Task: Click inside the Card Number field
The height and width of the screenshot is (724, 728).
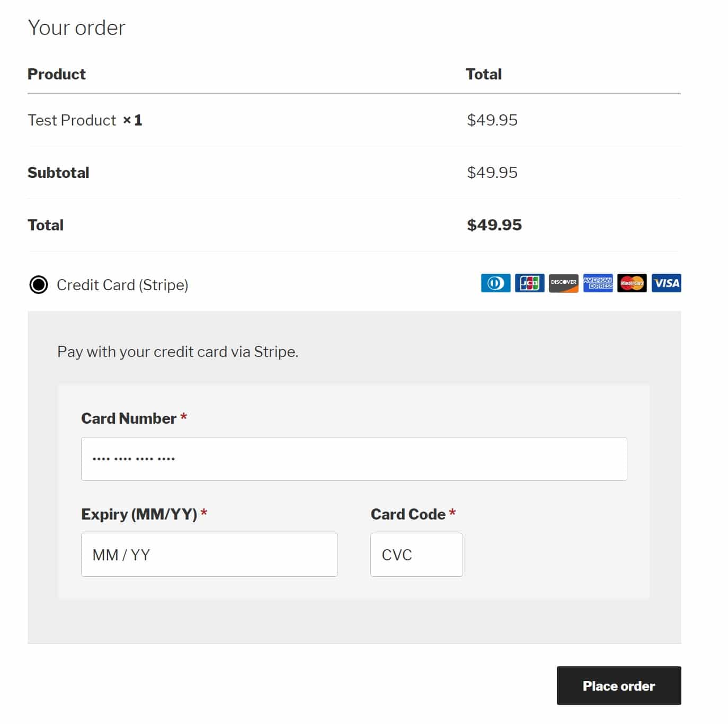Action: 353,458
